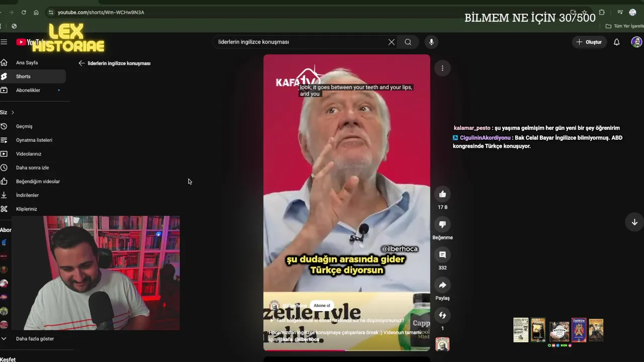Reload the page with browser refresh icon
Image resolution: width=644 pixels, height=362 pixels.
point(24,12)
